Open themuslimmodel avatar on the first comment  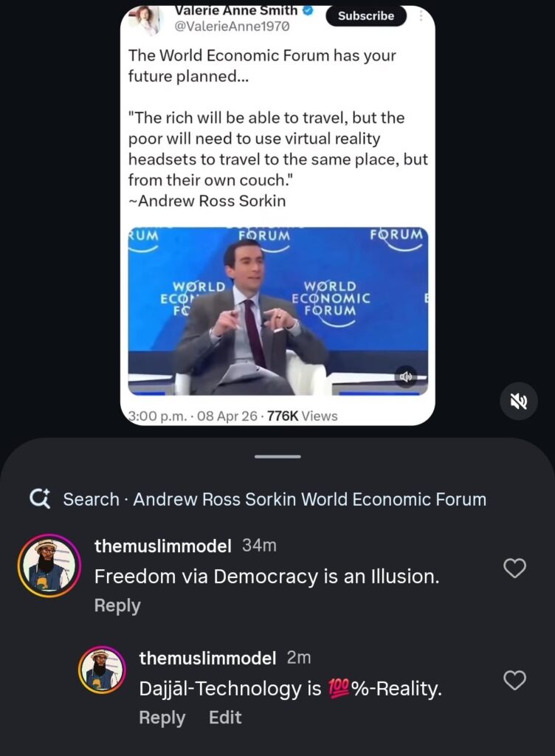pos(48,566)
